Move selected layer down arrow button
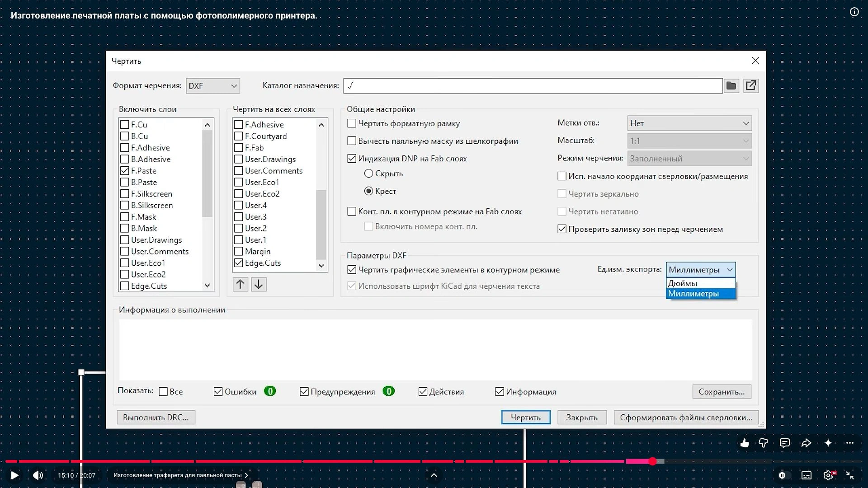Screen dimensions: 868x488 pos(259,284)
